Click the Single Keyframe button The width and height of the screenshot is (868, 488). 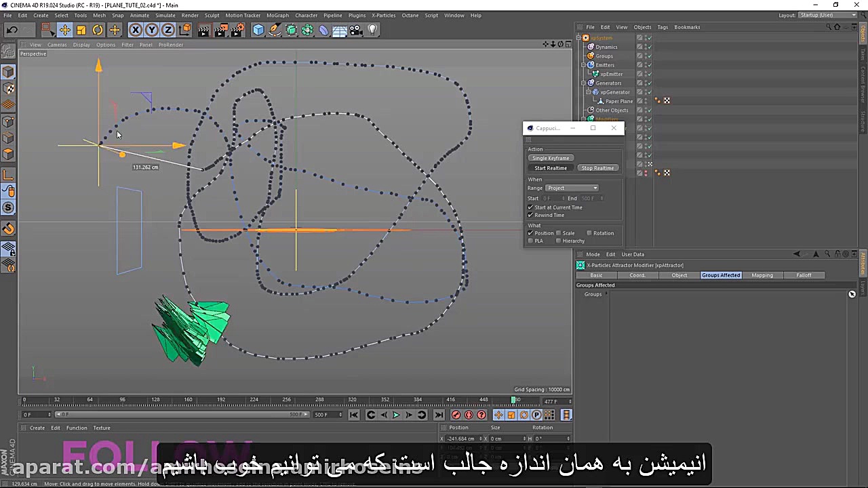click(x=550, y=157)
